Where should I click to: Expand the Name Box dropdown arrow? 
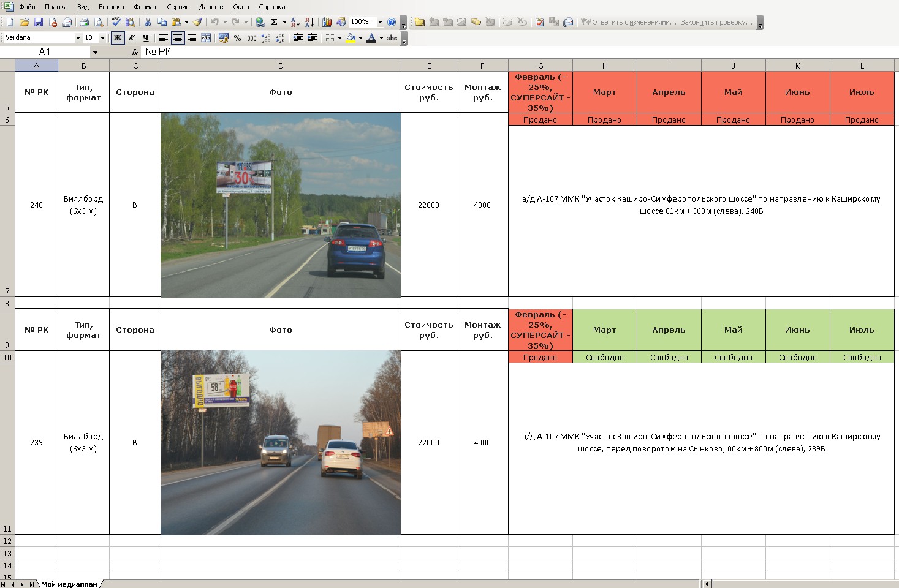coord(95,52)
